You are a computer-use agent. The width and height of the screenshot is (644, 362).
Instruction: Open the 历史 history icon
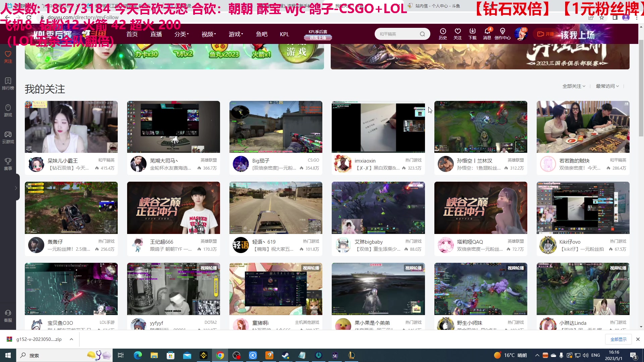coord(443,34)
